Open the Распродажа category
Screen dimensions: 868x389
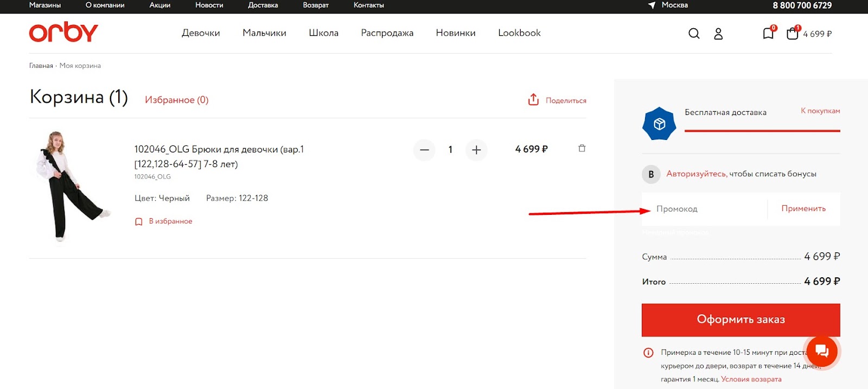click(387, 33)
